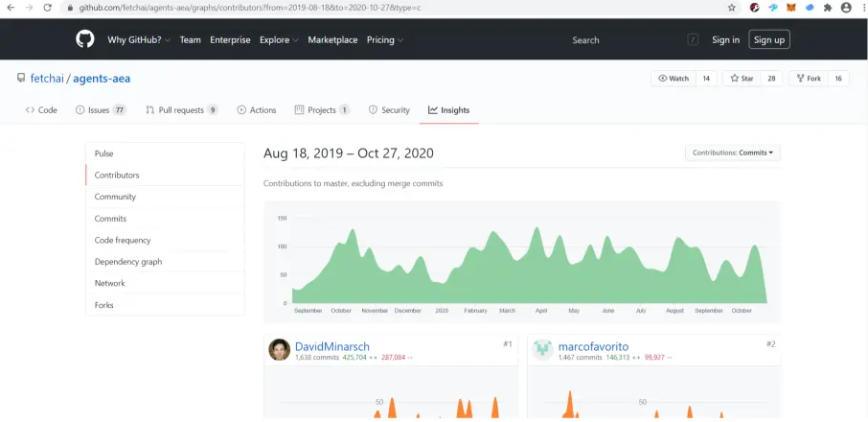Click DavidMinarsch's 1,638 commits link
Screen dimensions: 868x422
[x=317, y=358]
